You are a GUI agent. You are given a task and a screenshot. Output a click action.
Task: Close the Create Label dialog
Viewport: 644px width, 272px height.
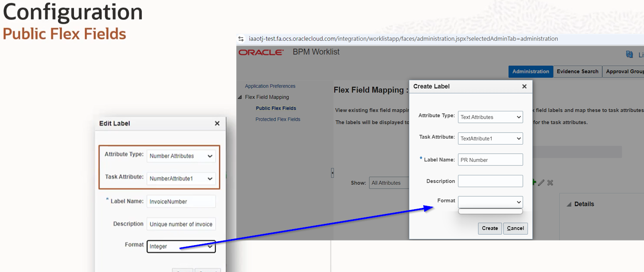point(524,86)
